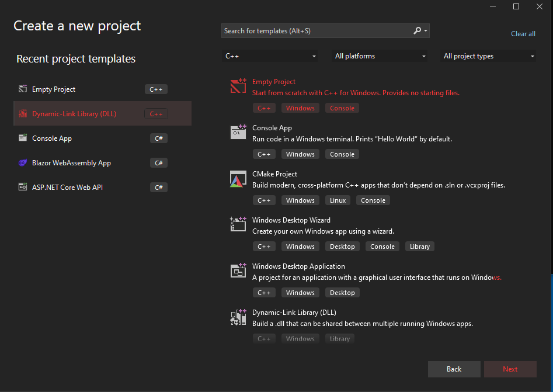Click the Library tag under Windows Desktop Wizard
The height and width of the screenshot is (392, 553).
[420, 247]
